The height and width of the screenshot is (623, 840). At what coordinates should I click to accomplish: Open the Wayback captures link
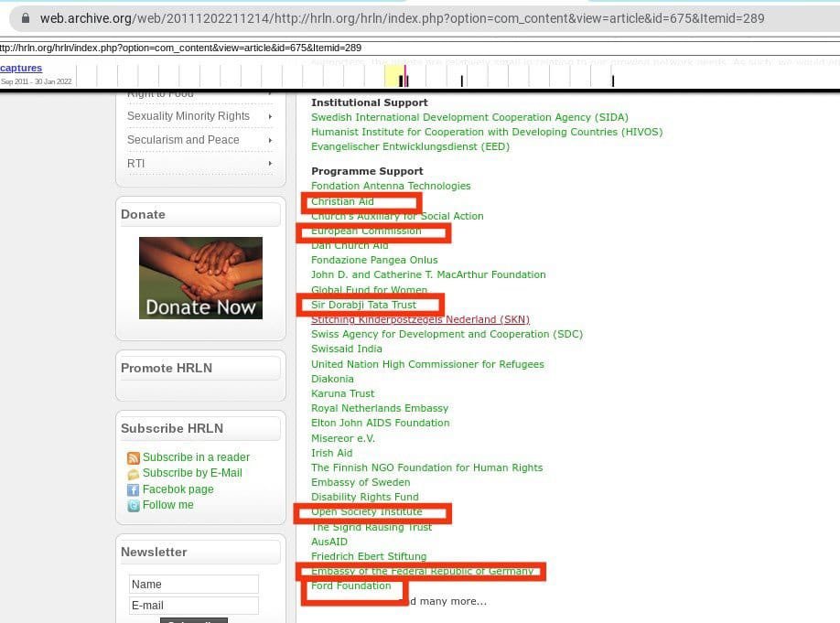coord(21,68)
